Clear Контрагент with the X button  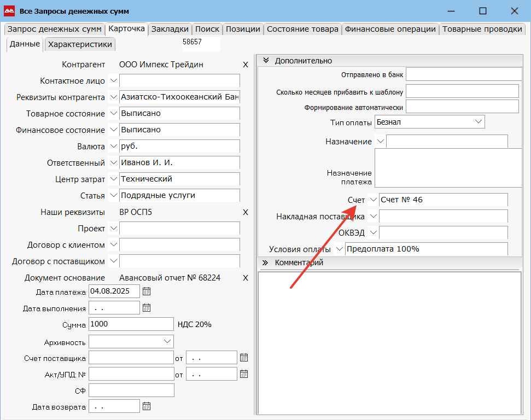click(x=246, y=65)
